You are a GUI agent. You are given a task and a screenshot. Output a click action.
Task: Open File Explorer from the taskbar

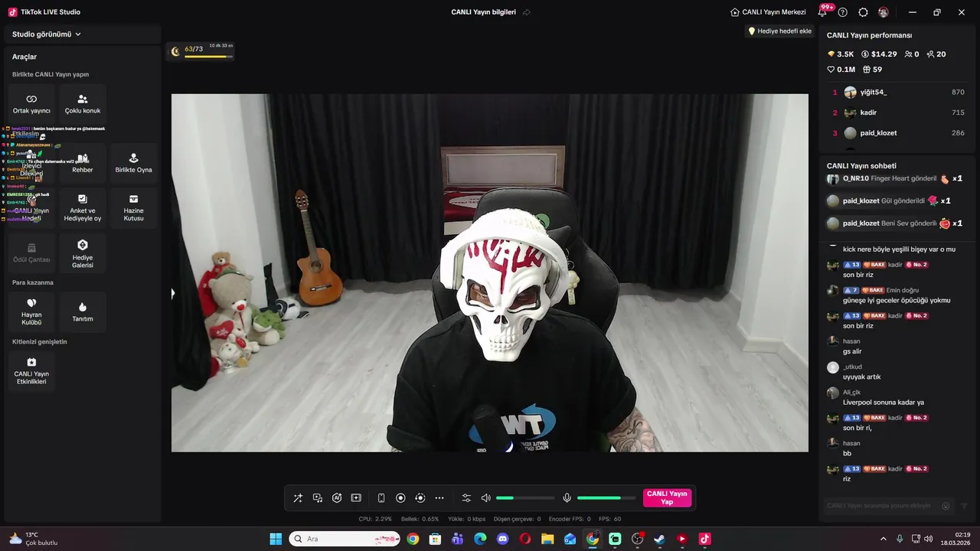coord(547,539)
